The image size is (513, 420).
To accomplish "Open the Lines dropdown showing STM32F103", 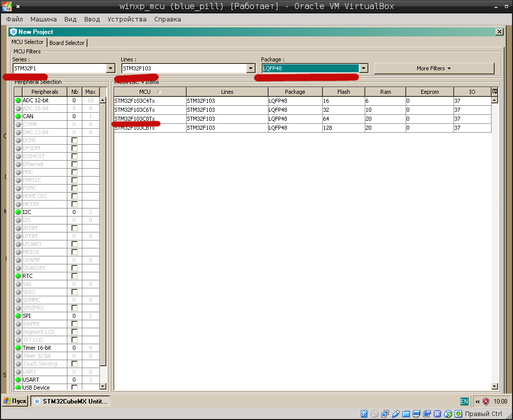I will [x=251, y=68].
